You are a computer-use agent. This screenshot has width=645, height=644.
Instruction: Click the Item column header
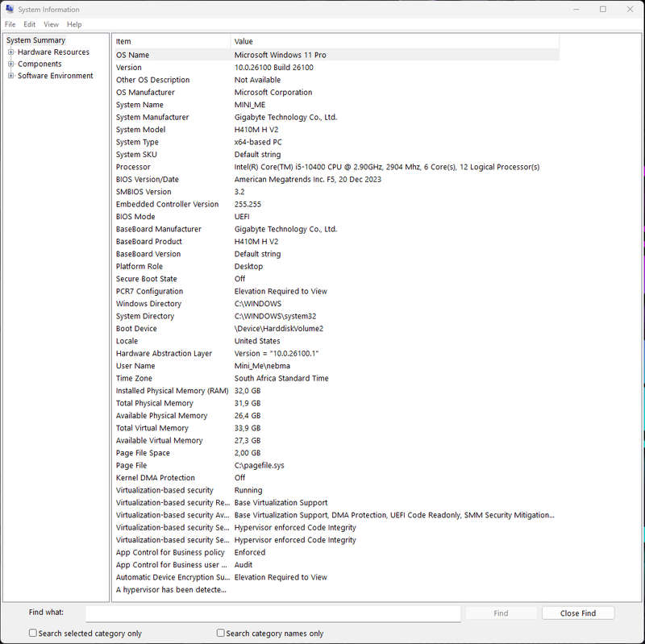point(173,41)
